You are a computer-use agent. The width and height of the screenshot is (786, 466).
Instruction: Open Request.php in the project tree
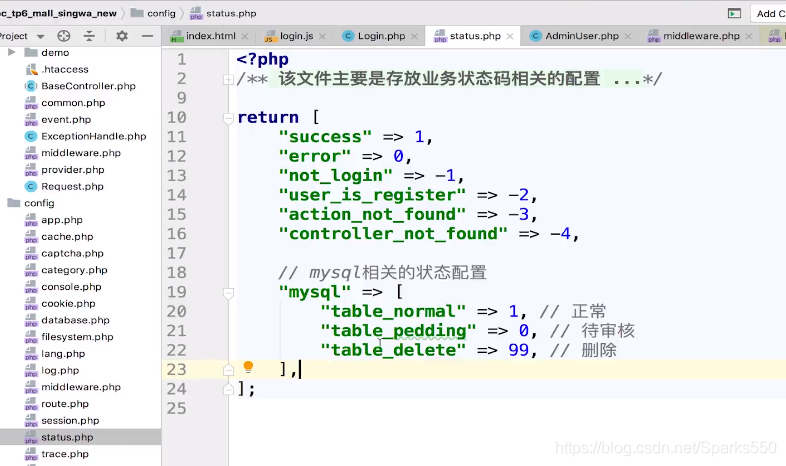click(x=72, y=186)
